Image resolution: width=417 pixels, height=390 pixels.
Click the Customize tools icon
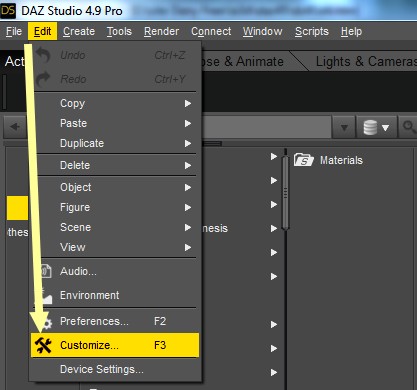click(x=44, y=345)
